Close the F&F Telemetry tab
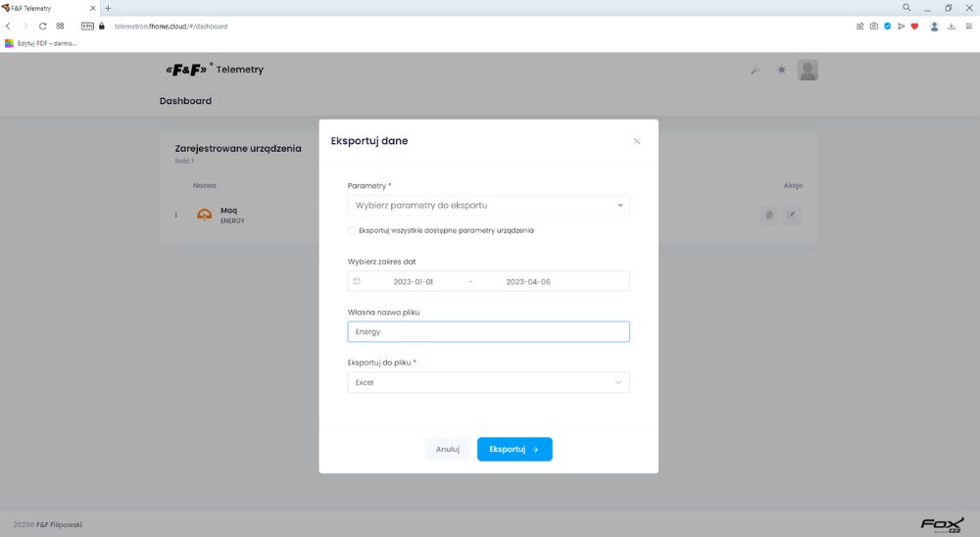The height and width of the screenshot is (537, 980). (92, 8)
